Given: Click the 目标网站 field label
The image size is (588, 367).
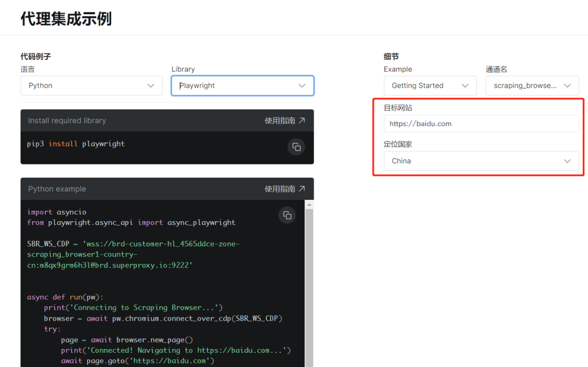Looking at the screenshot, I should pyautogui.click(x=398, y=108).
